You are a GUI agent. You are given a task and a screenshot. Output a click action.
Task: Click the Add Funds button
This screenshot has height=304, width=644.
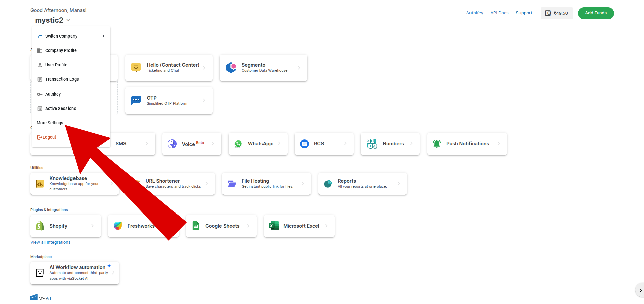596,13
